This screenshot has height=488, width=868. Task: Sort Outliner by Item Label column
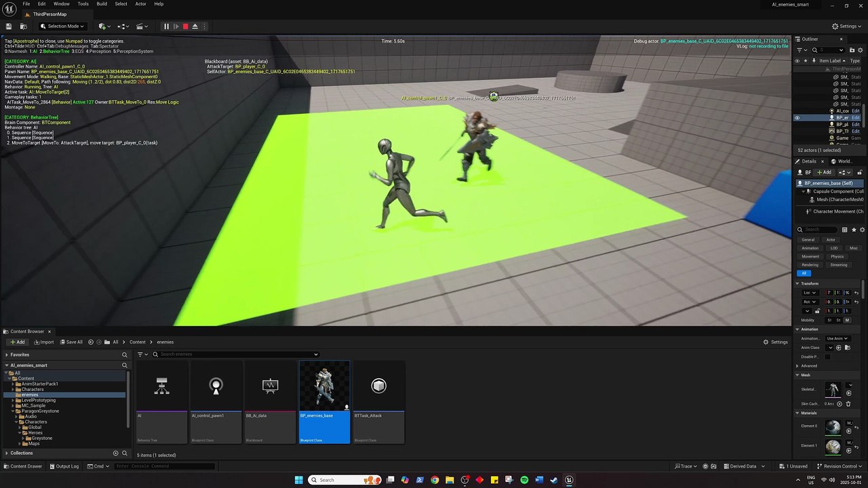(x=830, y=60)
